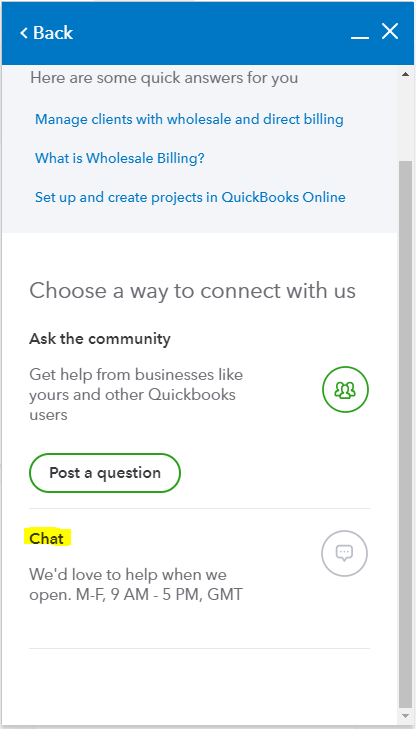
Task: Click the green community people icon
Action: 345,390
